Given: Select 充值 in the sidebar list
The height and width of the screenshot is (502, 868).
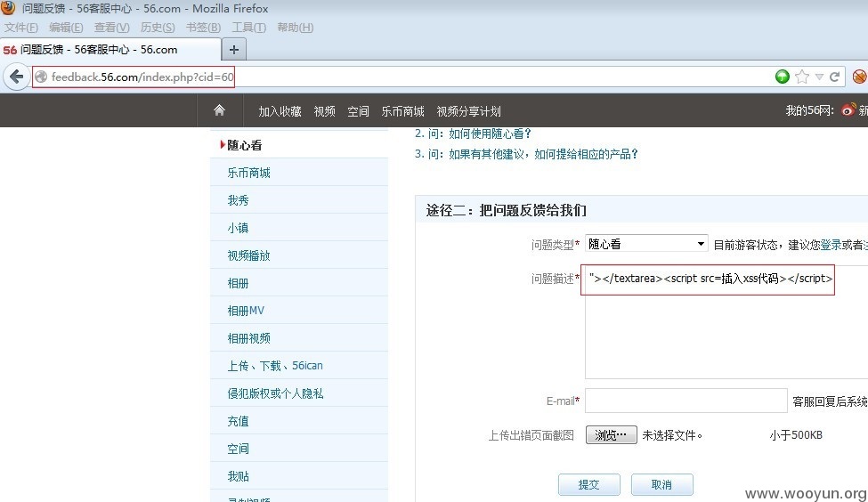Looking at the screenshot, I should click(299, 421).
